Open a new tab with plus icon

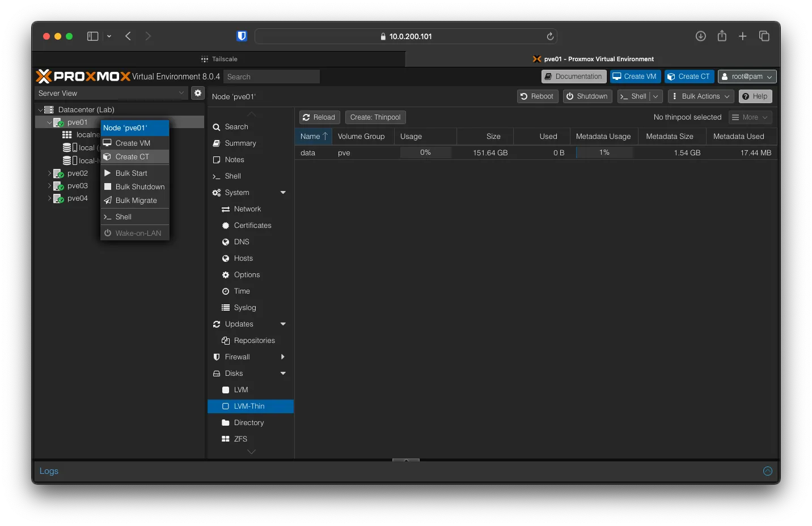pyautogui.click(x=743, y=36)
